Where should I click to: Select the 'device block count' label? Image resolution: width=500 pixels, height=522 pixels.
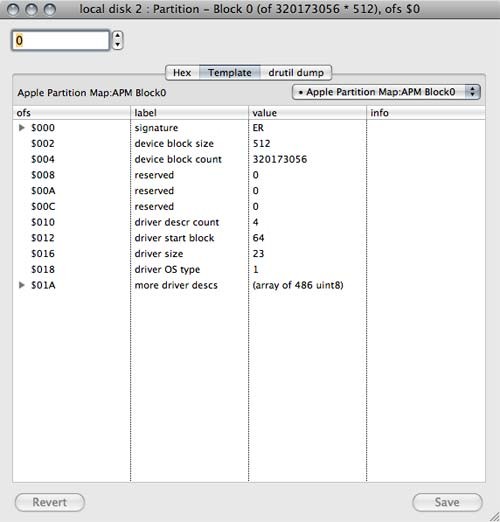pyautogui.click(x=178, y=159)
